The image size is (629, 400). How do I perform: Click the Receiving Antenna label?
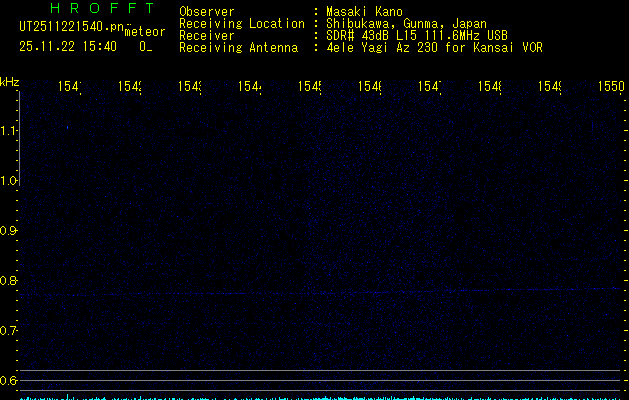[x=239, y=48]
